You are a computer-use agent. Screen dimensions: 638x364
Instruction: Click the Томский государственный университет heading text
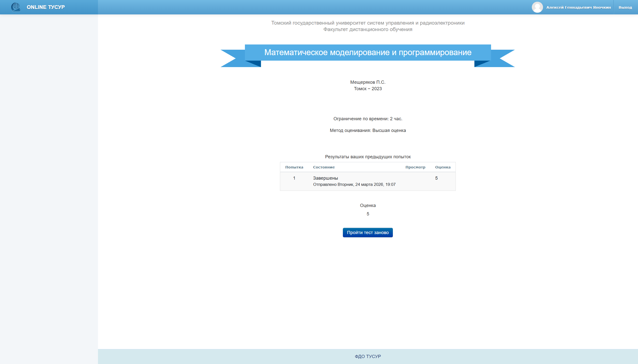[x=368, y=23]
